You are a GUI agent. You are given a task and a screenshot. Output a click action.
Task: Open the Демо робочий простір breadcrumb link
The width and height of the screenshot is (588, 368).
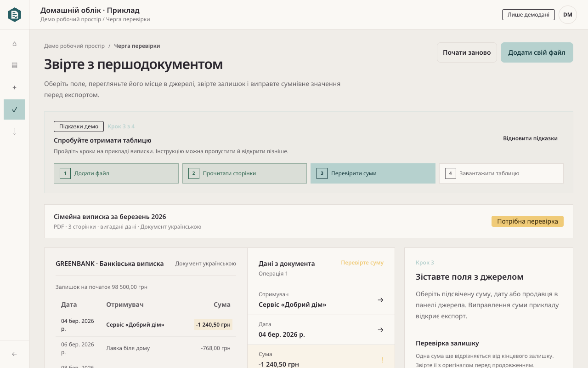74,46
